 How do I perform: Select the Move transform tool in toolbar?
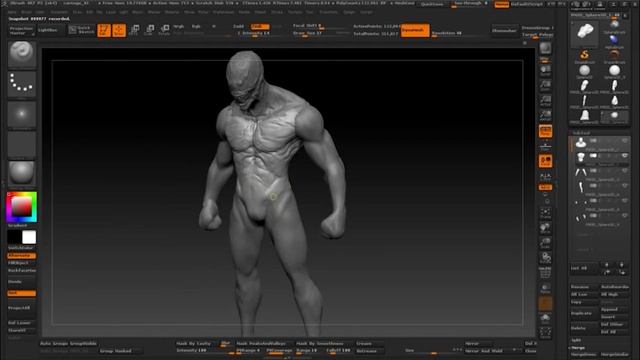(x=134, y=30)
